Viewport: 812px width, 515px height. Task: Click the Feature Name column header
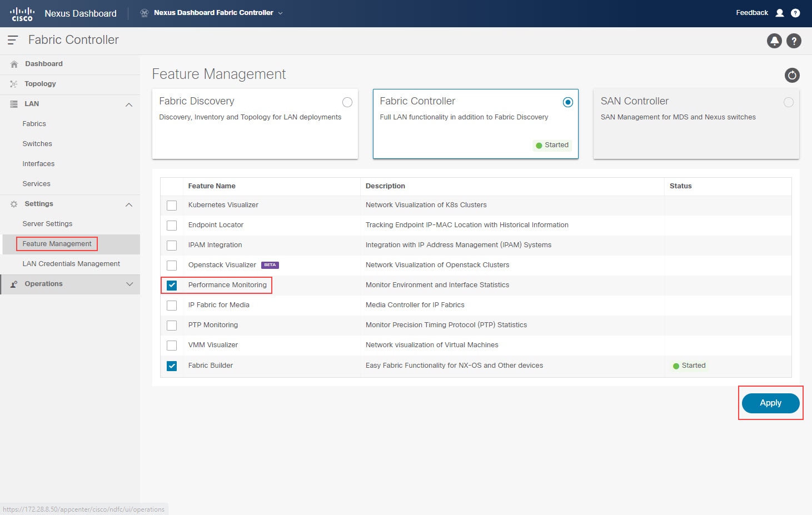coord(212,186)
